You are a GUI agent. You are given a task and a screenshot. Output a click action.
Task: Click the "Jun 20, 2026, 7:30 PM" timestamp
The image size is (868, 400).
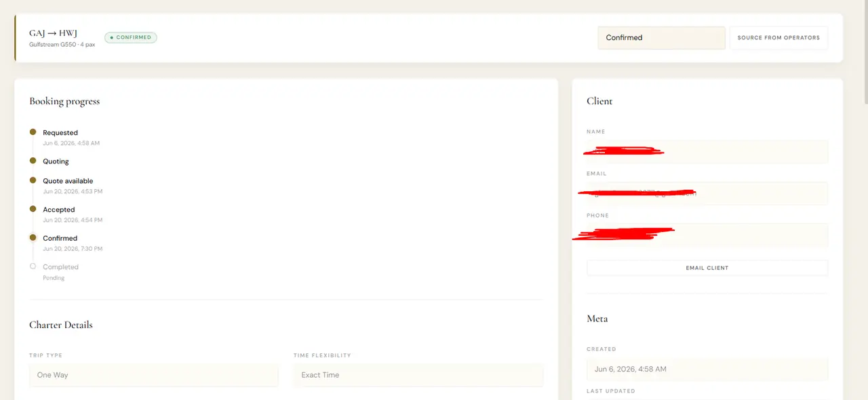click(73, 249)
